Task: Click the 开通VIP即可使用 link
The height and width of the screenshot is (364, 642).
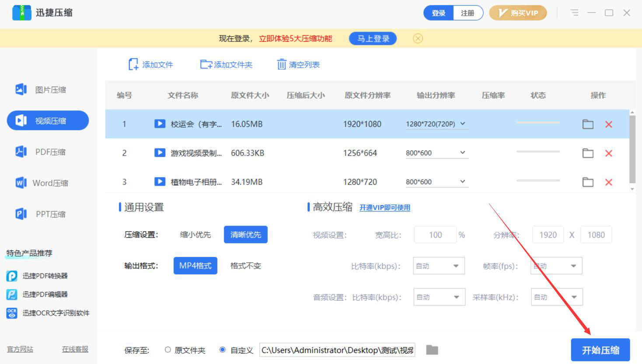Action: pyautogui.click(x=384, y=208)
